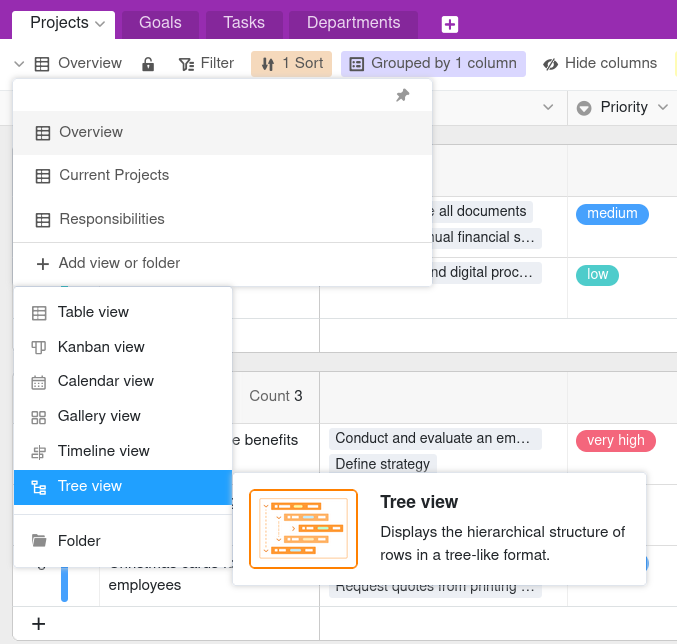Open the Priority column dropdown arrow

663,108
